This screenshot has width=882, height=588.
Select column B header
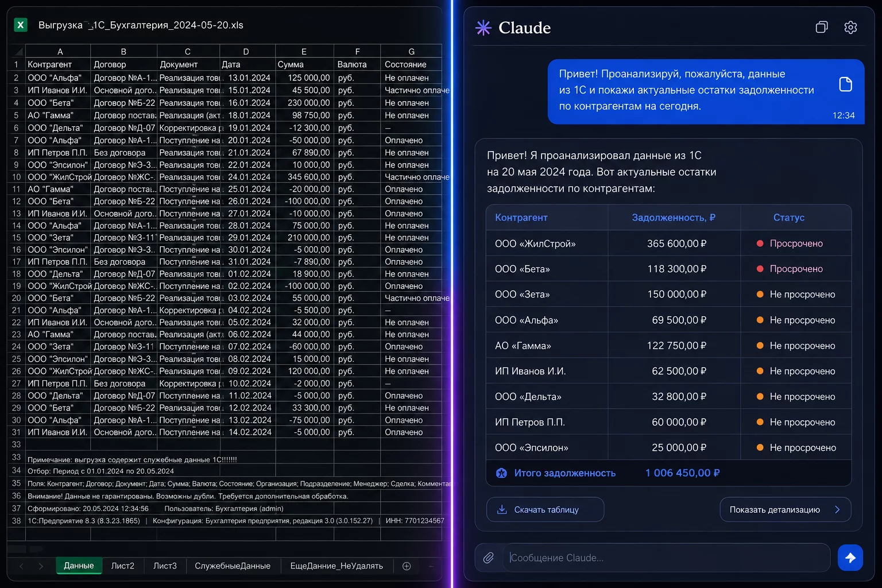123,51
